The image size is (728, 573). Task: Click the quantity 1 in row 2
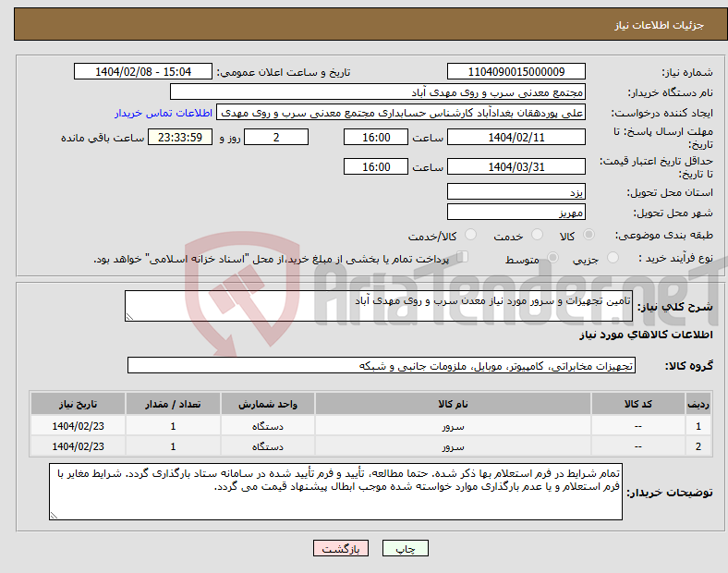pos(173,446)
